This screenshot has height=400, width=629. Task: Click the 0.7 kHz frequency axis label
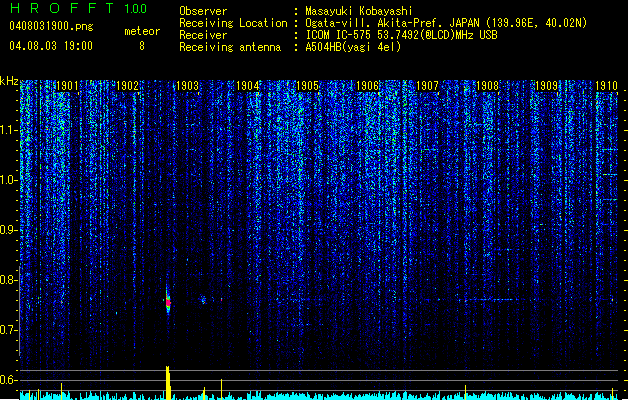pos(9,330)
